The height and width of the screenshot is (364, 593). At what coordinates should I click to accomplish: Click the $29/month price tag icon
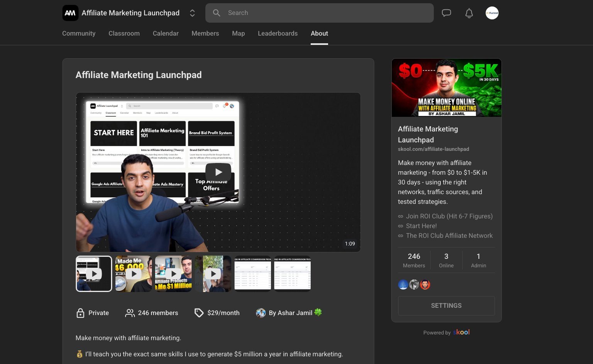click(x=199, y=313)
